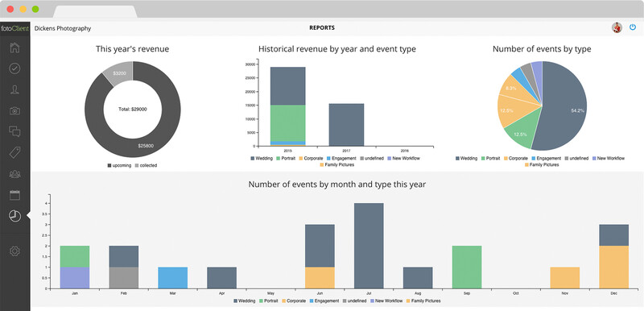This screenshot has height=311, width=644.
Task: Open the tasks checkmark icon in sidebar
Action: pos(14,68)
